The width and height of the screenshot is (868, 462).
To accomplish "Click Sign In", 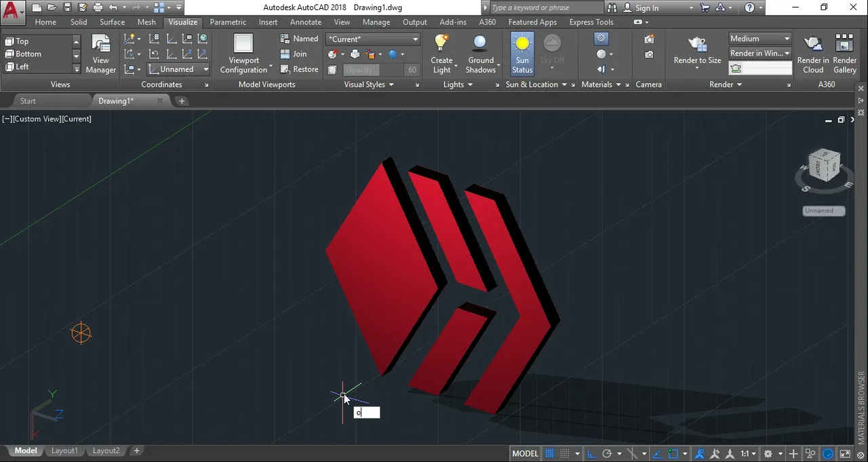I will [x=647, y=8].
